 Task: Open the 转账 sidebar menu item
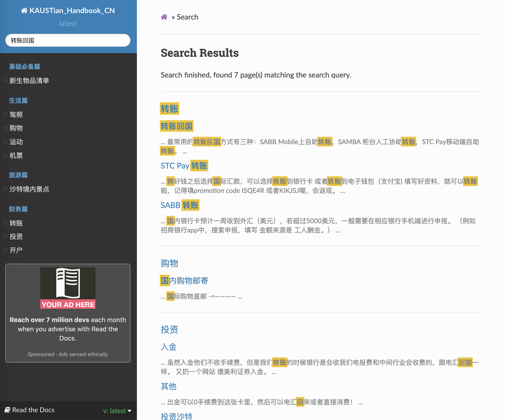(x=16, y=223)
